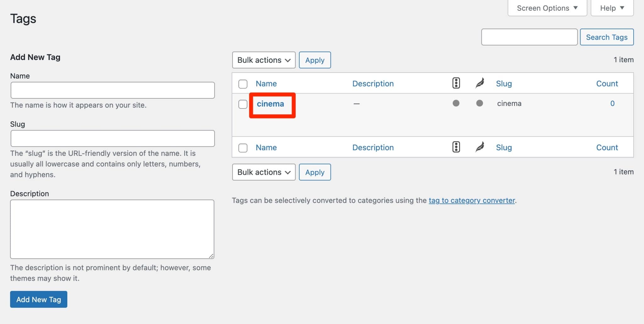Check the select-all checkbox in the table header
644x324 pixels.
click(242, 83)
